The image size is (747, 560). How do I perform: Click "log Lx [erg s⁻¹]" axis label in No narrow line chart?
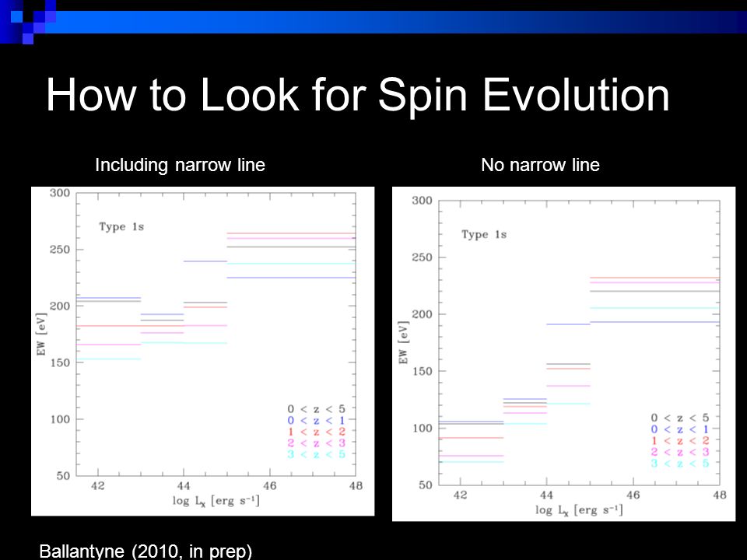pos(579,510)
